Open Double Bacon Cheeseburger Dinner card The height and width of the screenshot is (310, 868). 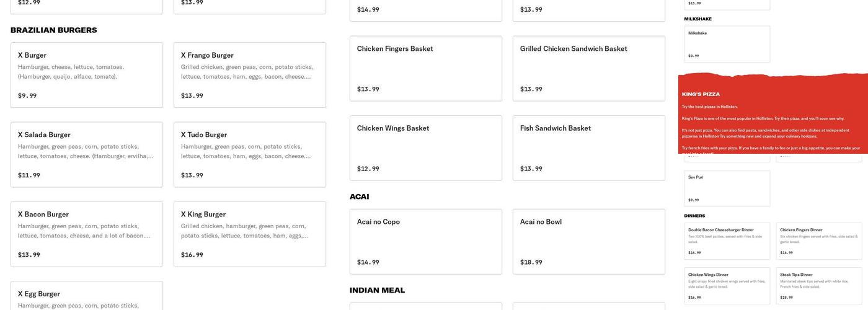tap(727, 241)
